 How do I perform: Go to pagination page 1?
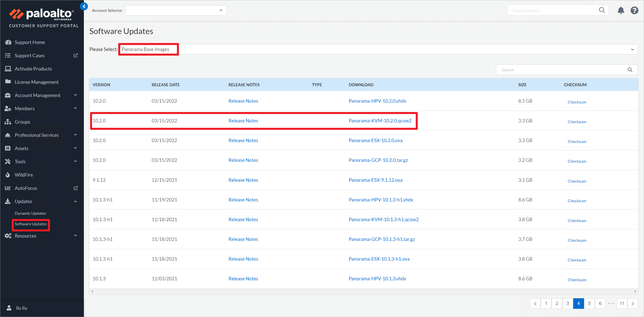click(x=546, y=303)
